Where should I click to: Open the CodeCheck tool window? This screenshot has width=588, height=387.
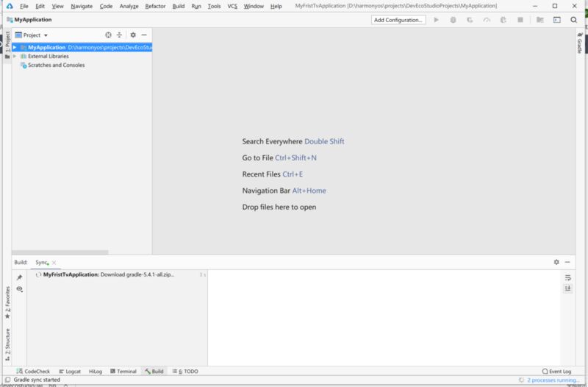click(33, 372)
